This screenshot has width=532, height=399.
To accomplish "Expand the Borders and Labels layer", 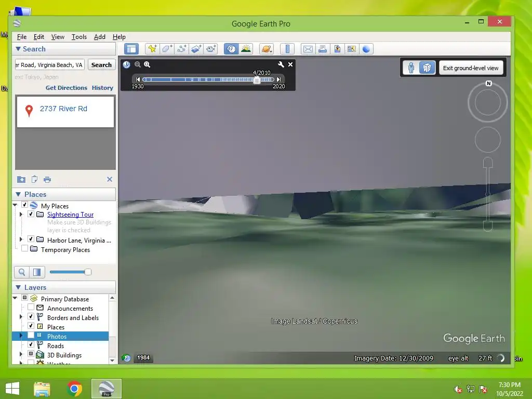I will (x=21, y=317).
